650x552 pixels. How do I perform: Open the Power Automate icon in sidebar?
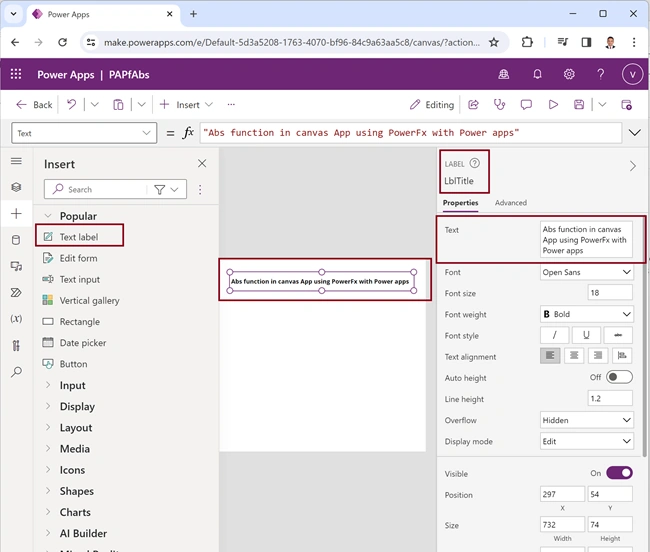(16, 293)
